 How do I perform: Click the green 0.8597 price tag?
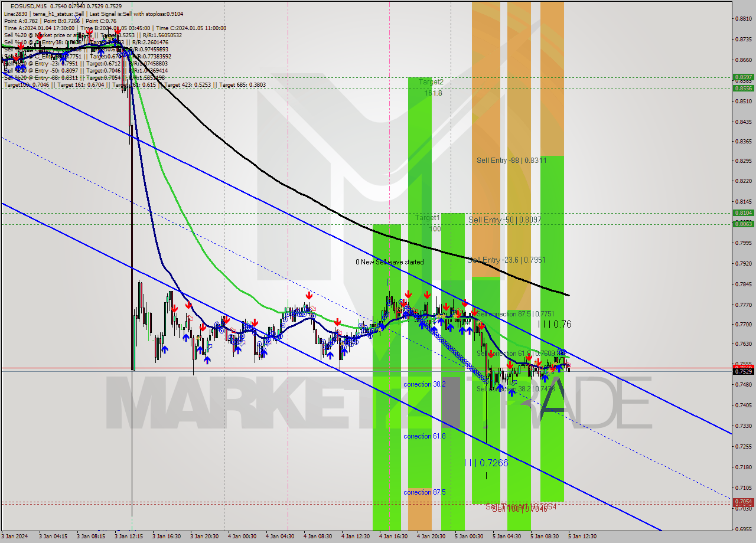coord(743,77)
